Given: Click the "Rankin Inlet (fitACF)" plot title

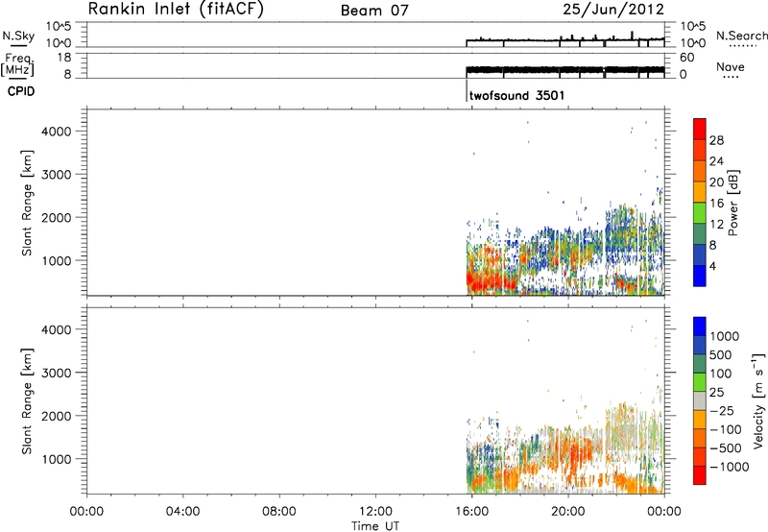Looking at the screenshot, I should point(176,10).
